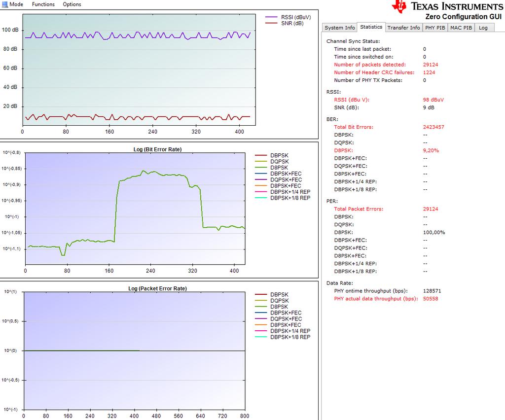This screenshot has width=505, height=420.
Task: Select the RSSI value "98 dBuV"
Action: pos(433,100)
